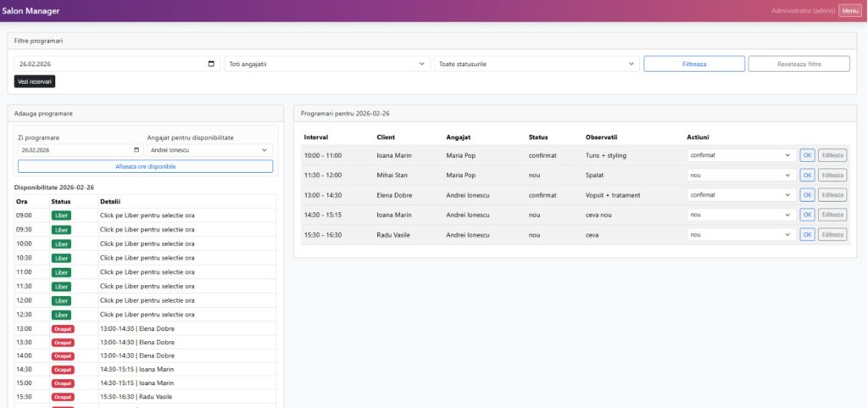Open the Toti angajatii employee filter dropdown

tap(326, 64)
